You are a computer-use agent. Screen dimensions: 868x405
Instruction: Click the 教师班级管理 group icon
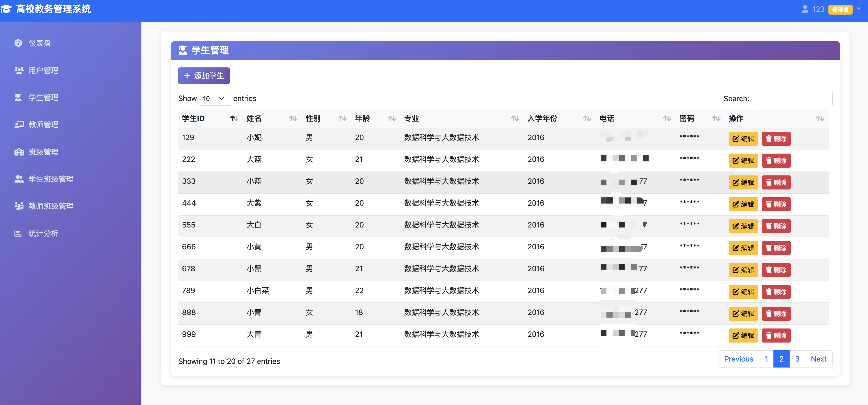19,206
